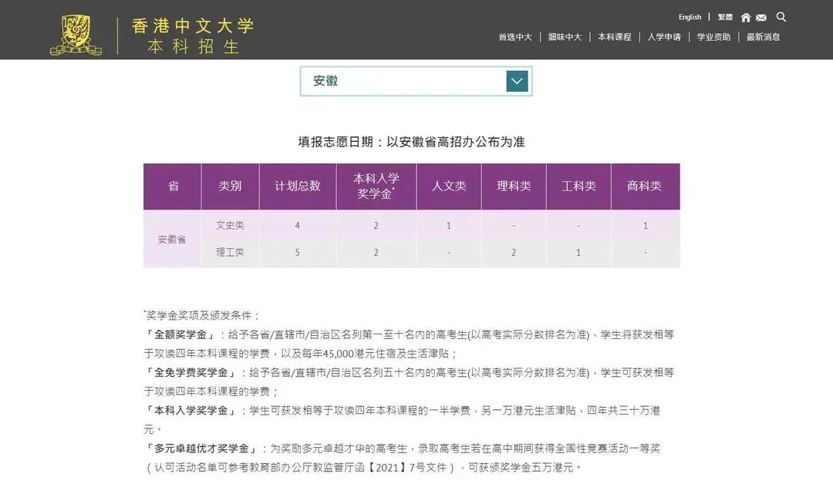
Task: Click the 本科入学奖学金 table column header
Action: 376,186
